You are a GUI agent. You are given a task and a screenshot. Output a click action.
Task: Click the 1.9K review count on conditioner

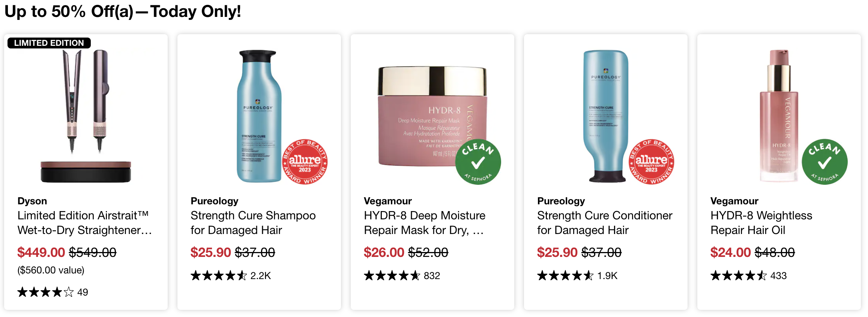(x=607, y=276)
